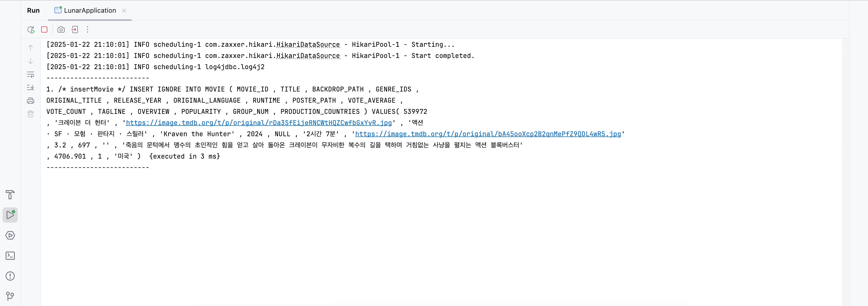Toggle scroll to end of console

click(30, 87)
